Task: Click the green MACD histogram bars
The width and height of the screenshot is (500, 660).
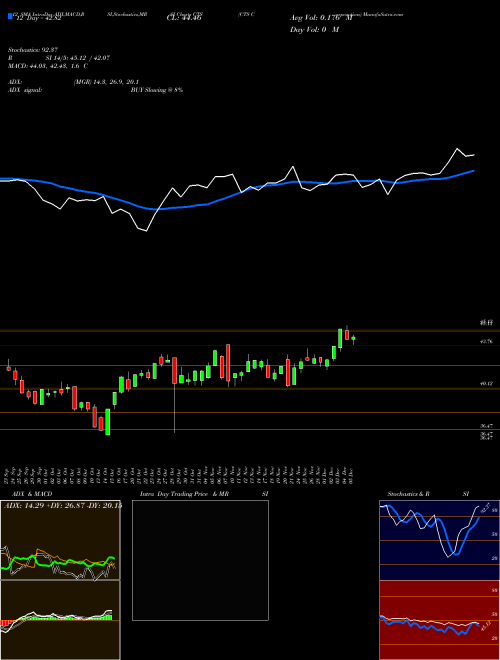Action: pos(67,618)
